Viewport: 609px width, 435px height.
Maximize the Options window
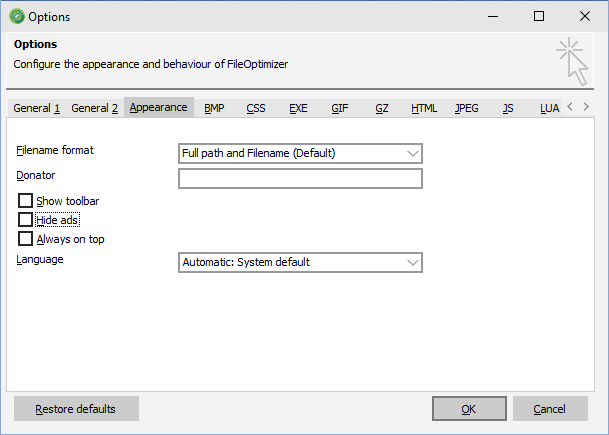539,16
